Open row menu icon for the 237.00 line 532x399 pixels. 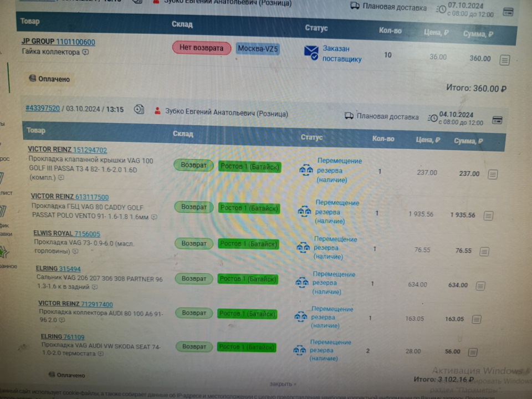point(492,175)
